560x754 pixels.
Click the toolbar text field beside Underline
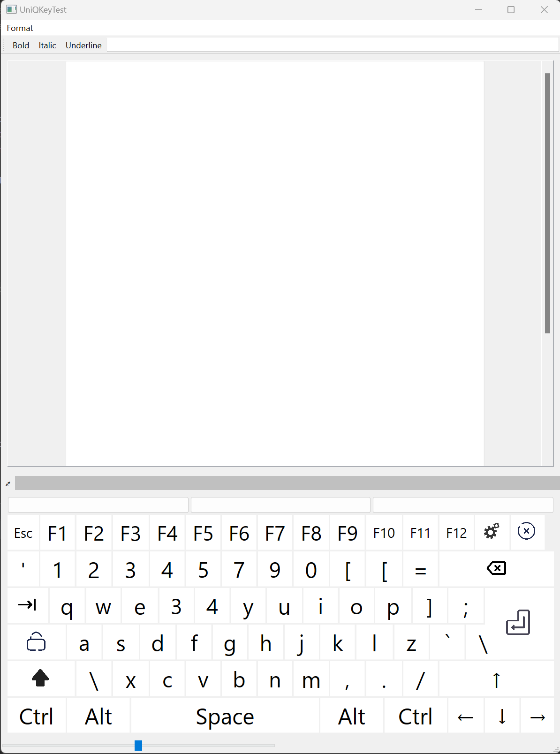click(x=333, y=45)
